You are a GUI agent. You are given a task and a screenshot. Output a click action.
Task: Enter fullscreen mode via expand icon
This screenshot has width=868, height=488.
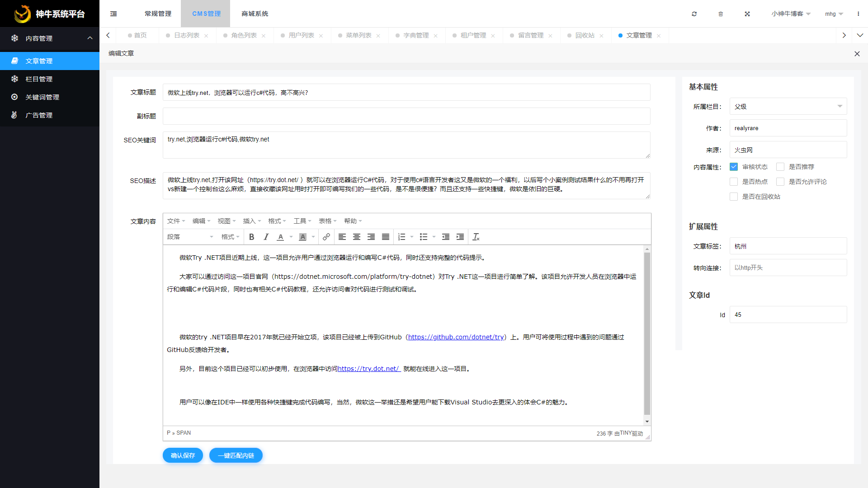[x=747, y=14]
